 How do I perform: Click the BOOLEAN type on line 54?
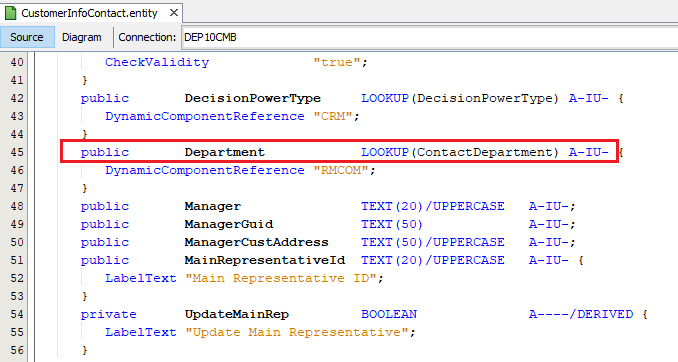[389, 314]
